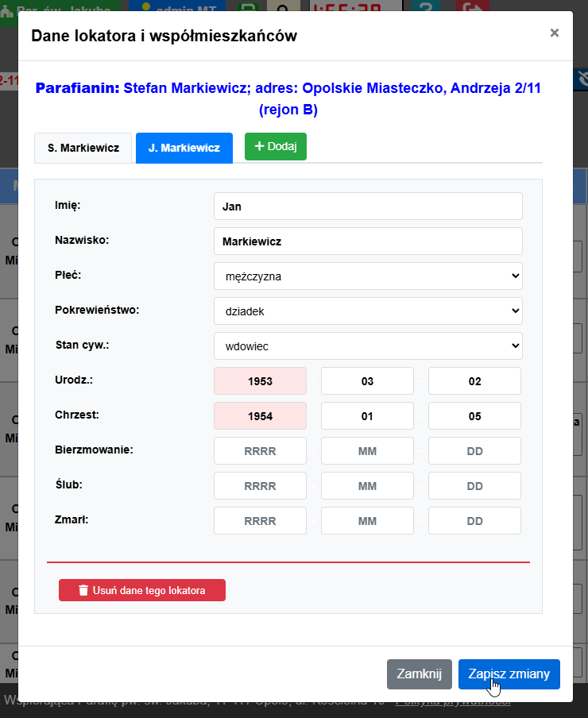Screen dimensions: 588x718
Task: Click the Zmarł year RRRR field
Action: (260, 521)
